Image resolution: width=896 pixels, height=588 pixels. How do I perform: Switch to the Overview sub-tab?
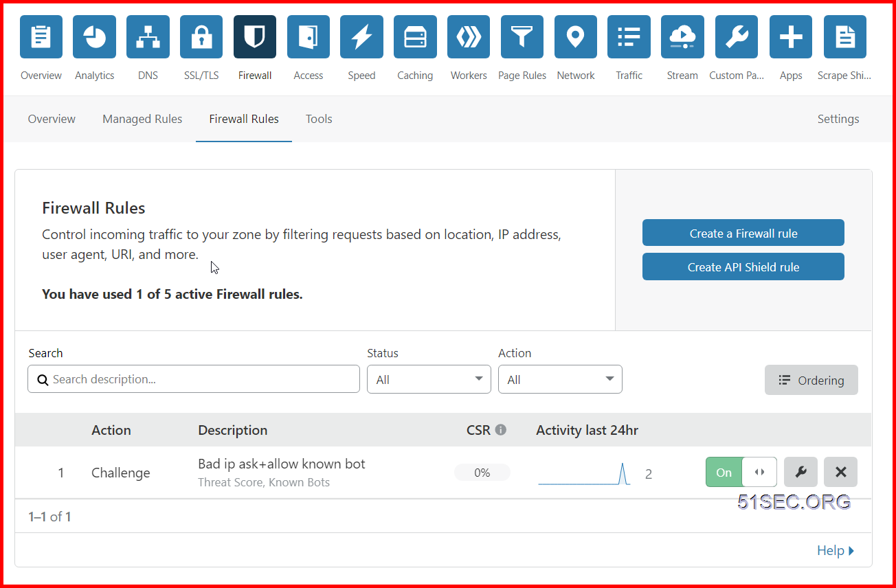coord(52,119)
